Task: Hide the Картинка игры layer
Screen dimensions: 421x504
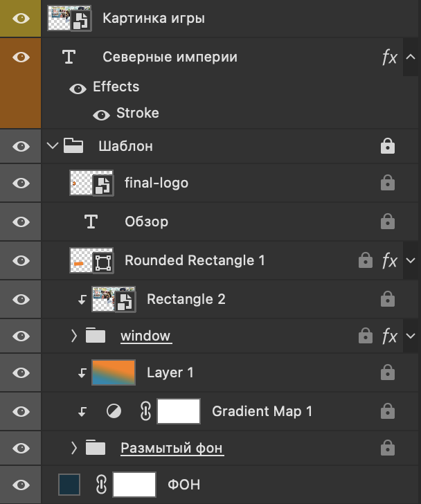Action: (x=21, y=18)
